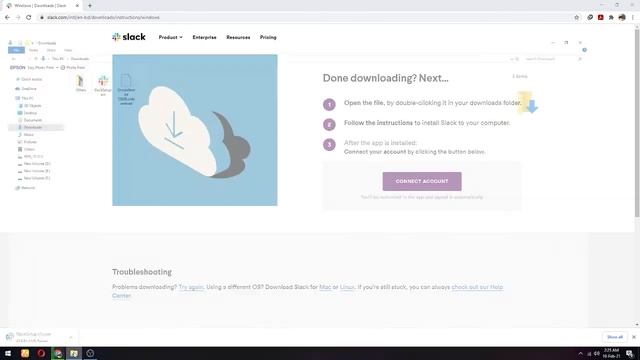Open File Explorer help icon
The width and height of the screenshot is (640, 360).
click(584, 50)
